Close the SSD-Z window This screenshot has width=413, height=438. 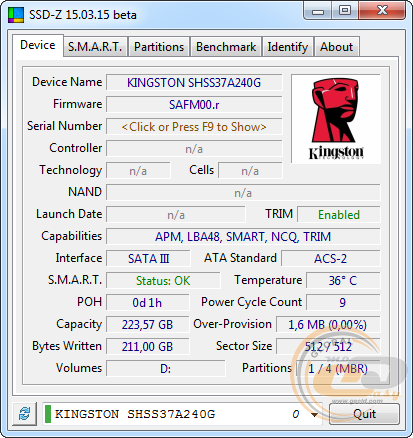(x=382, y=11)
